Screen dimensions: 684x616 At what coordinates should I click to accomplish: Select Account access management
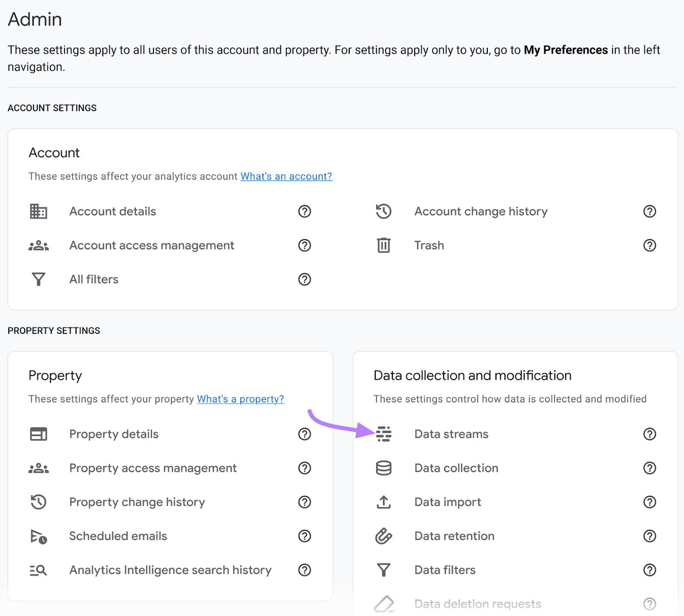click(151, 245)
